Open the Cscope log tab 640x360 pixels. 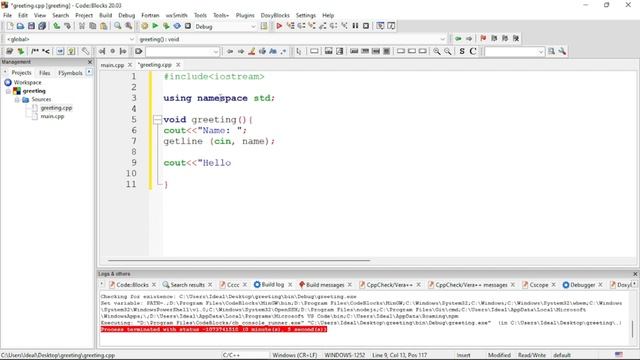click(538, 285)
